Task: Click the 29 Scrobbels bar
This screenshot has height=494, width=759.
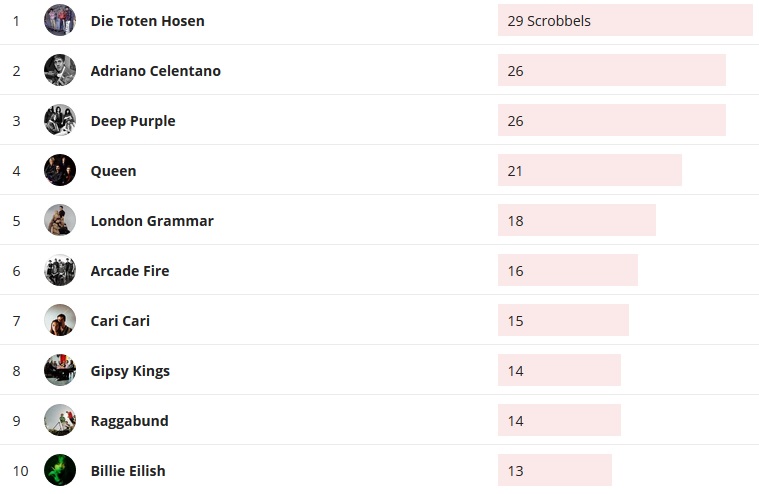Action: [x=624, y=20]
